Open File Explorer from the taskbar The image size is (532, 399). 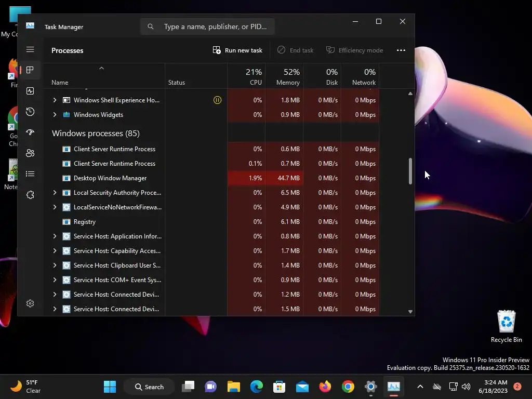(x=234, y=387)
